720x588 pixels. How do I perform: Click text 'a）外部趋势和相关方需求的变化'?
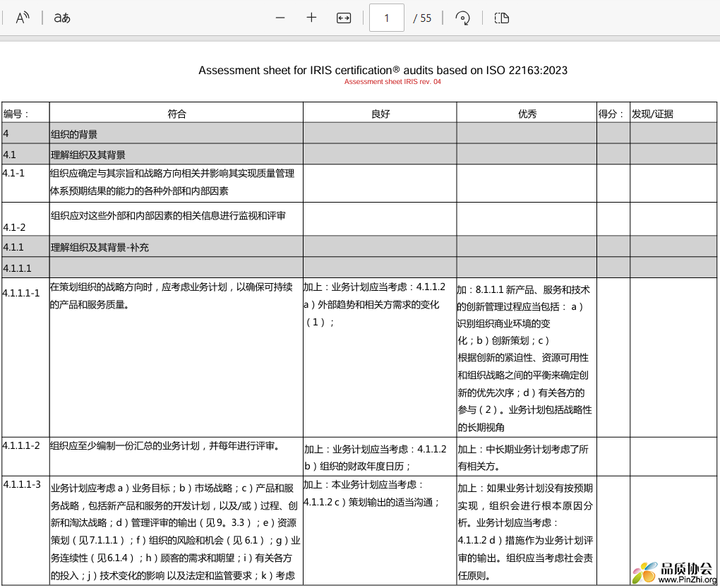[371, 305]
